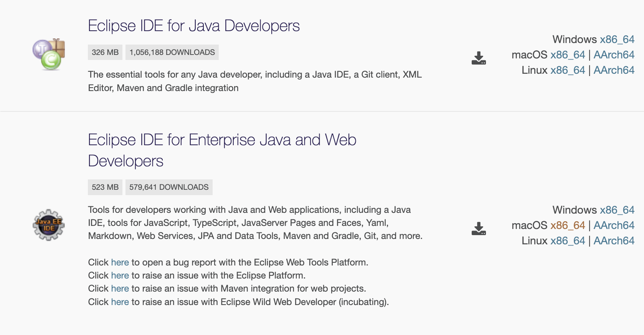
Task: Click 'here' for Eclipse Wild Web Developer issue
Action: coord(120,302)
